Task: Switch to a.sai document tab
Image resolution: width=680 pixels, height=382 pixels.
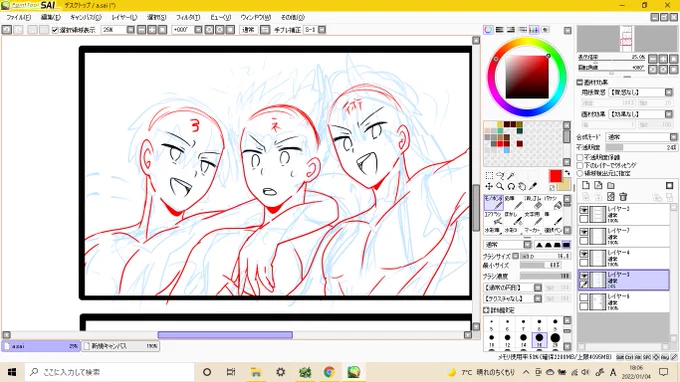Action: click(x=41, y=346)
